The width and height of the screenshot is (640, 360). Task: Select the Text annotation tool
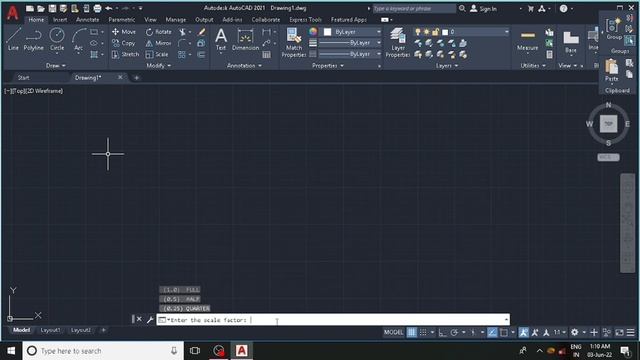[221, 39]
